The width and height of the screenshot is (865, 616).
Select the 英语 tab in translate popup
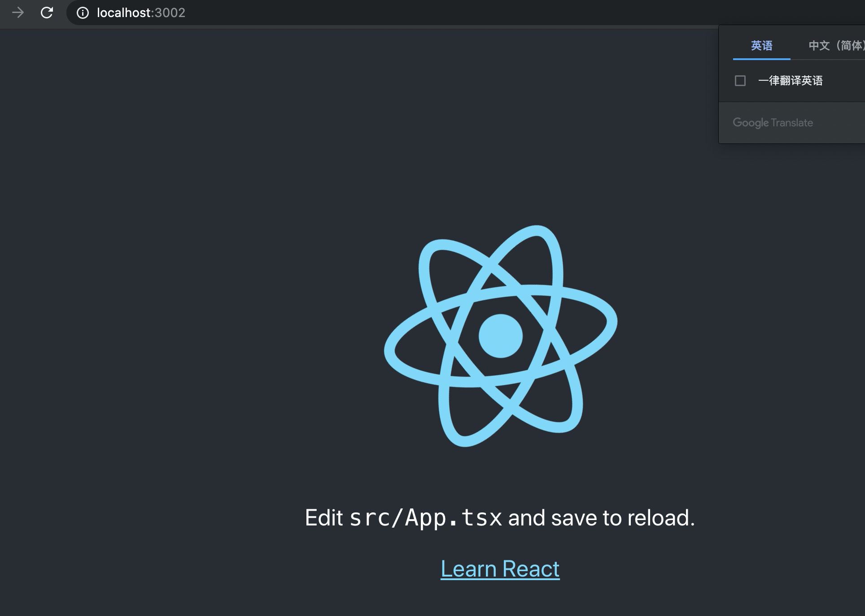tap(761, 46)
